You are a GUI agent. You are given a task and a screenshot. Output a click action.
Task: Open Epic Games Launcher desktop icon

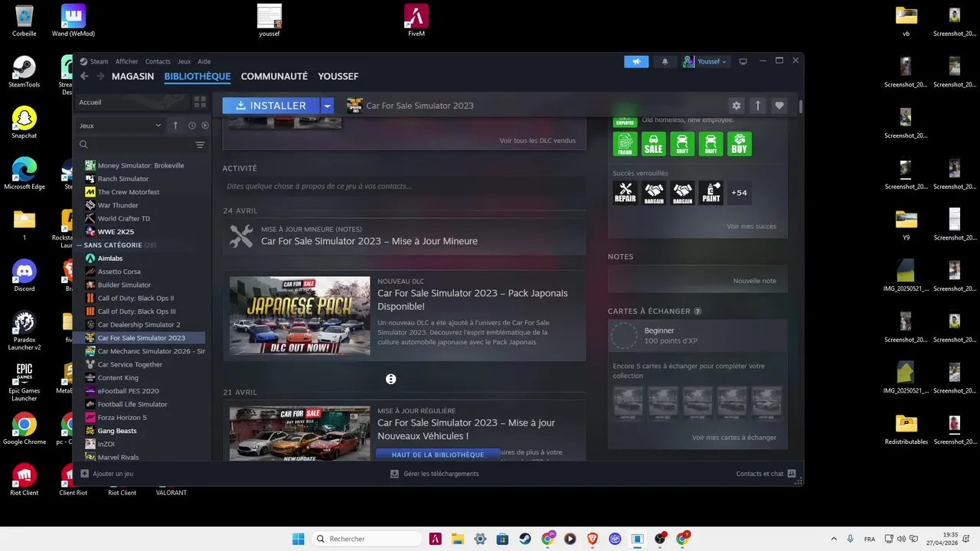point(24,381)
